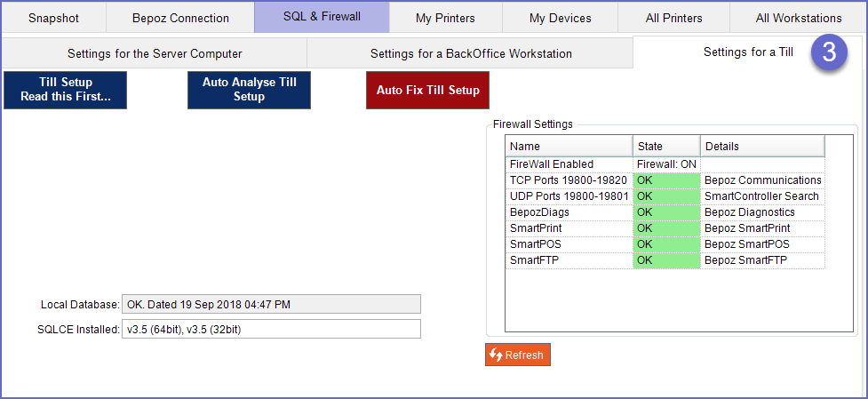Open Settings for the Server Computer

(x=155, y=53)
